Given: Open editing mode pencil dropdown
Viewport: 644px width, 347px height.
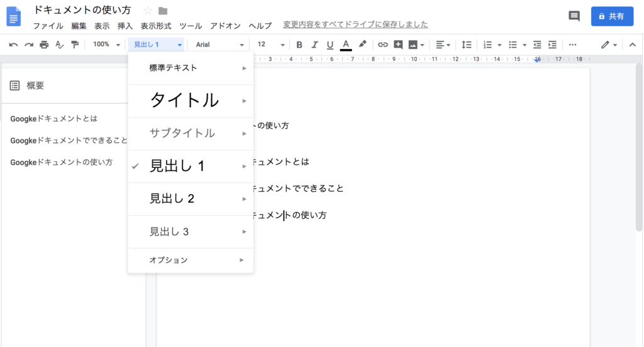Looking at the screenshot, I should coord(609,45).
